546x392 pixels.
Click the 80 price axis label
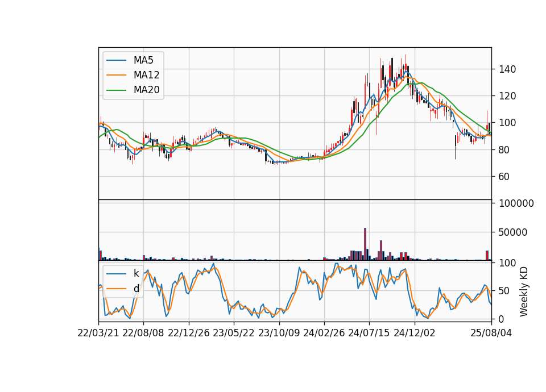[504, 150]
